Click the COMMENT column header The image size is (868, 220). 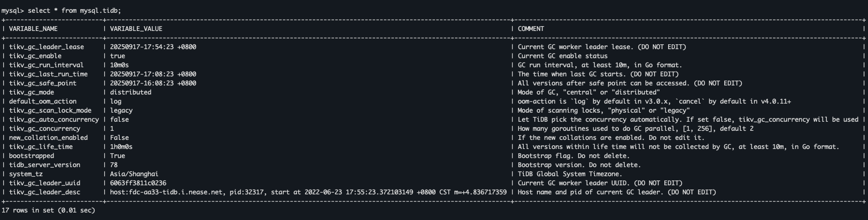pyautogui.click(x=531, y=29)
